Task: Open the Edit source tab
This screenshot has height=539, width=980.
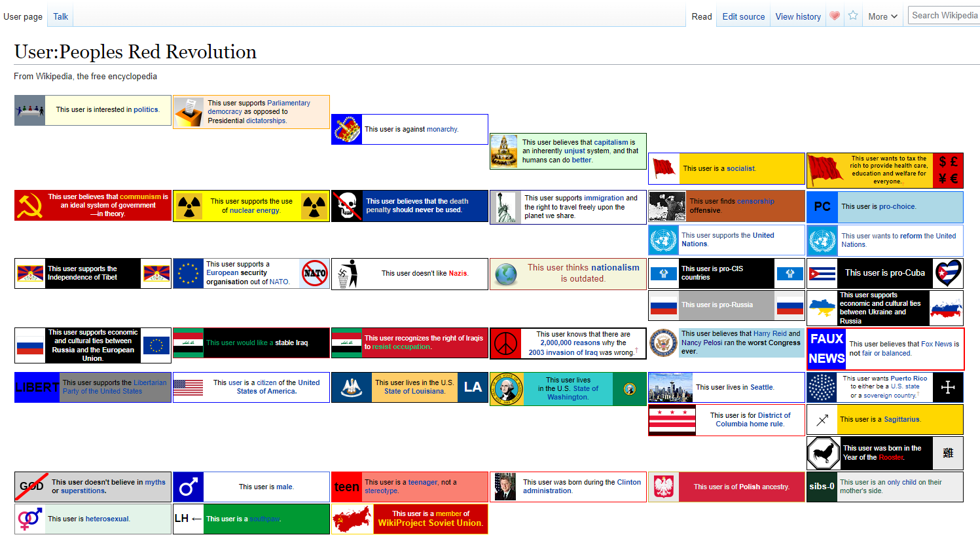Action: 743,16
